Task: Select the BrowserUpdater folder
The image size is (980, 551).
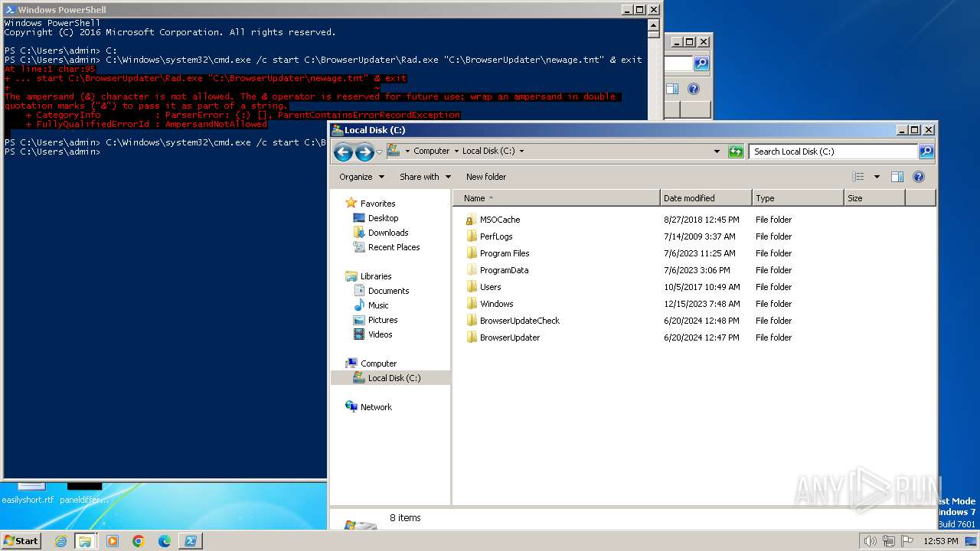Action: pyautogui.click(x=510, y=337)
